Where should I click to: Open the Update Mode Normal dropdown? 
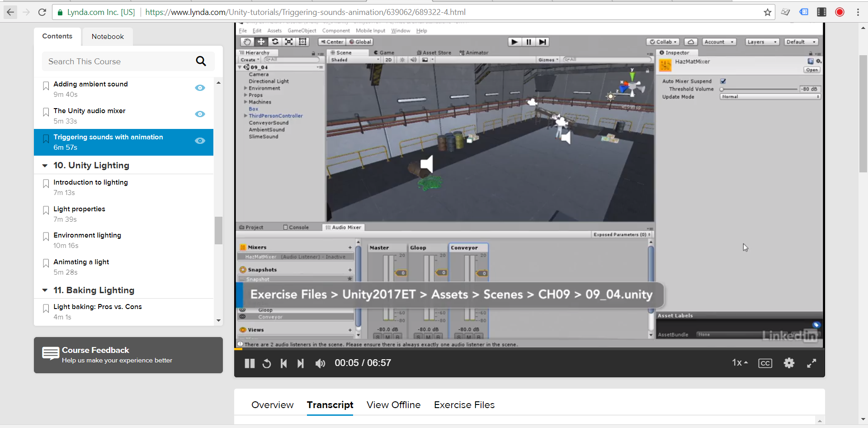pos(770,97)
